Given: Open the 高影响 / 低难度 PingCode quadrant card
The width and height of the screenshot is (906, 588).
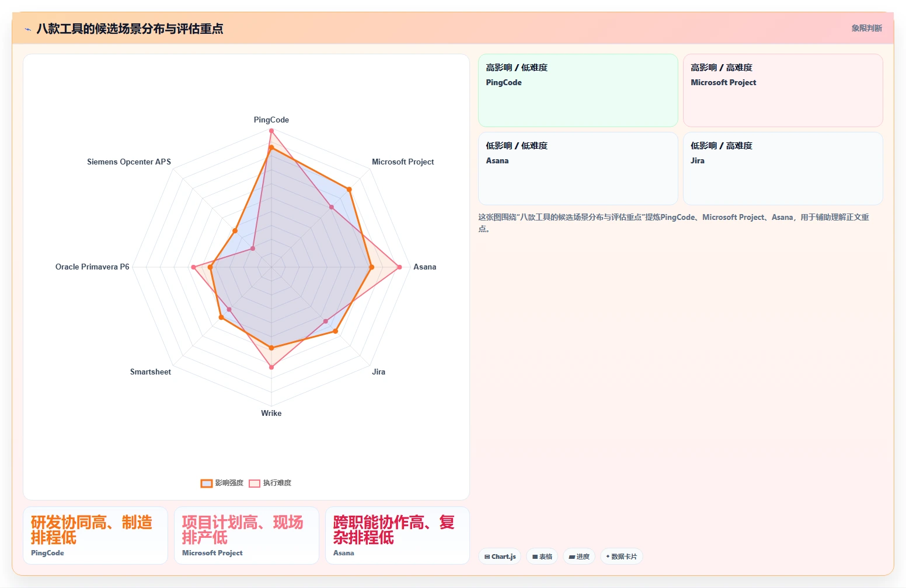Looking at the screenshot, I should (578, 90).
